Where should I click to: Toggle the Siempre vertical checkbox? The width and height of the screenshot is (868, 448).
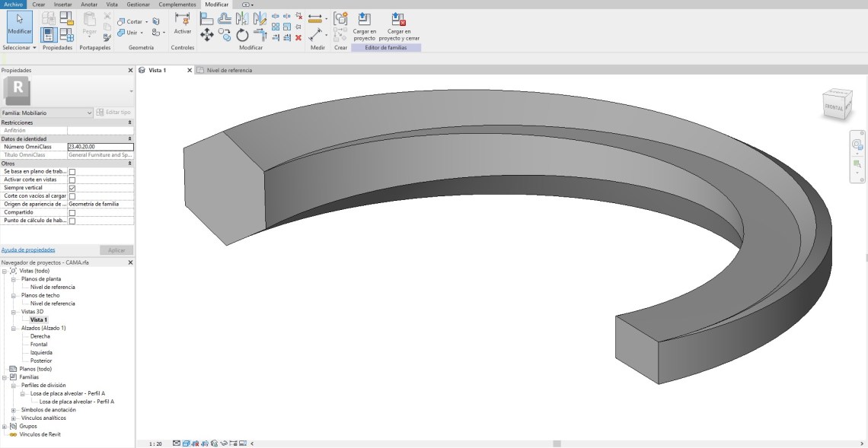[x=72, y=188]
